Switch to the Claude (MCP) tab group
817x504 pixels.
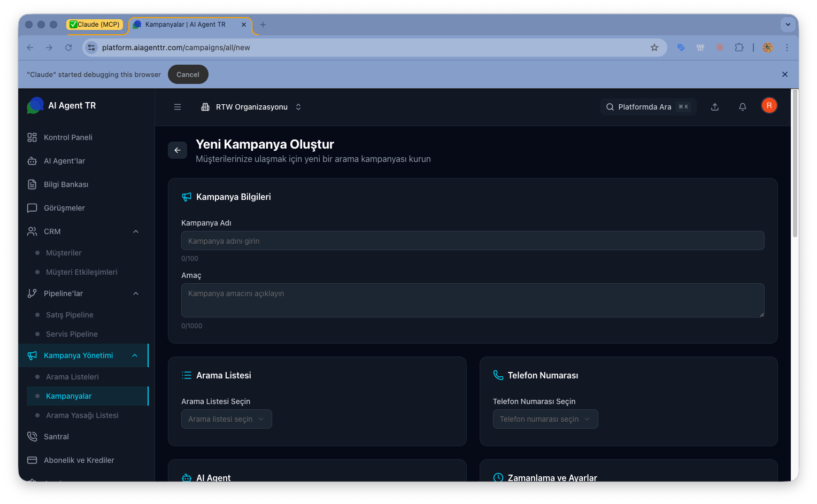[95, 25]
